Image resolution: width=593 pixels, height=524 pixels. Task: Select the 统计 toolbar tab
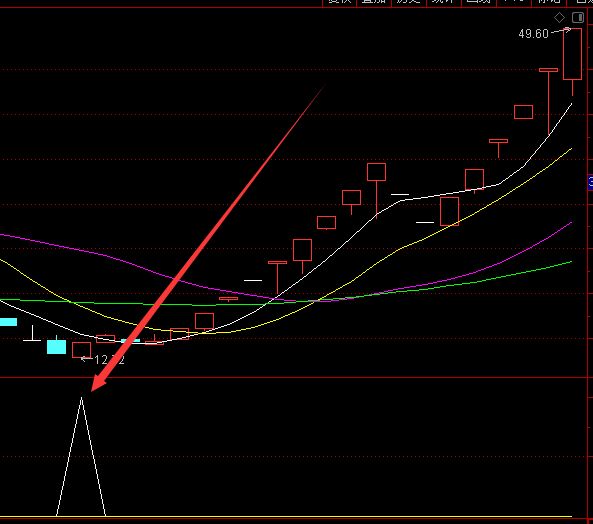[x=443, y=2]
